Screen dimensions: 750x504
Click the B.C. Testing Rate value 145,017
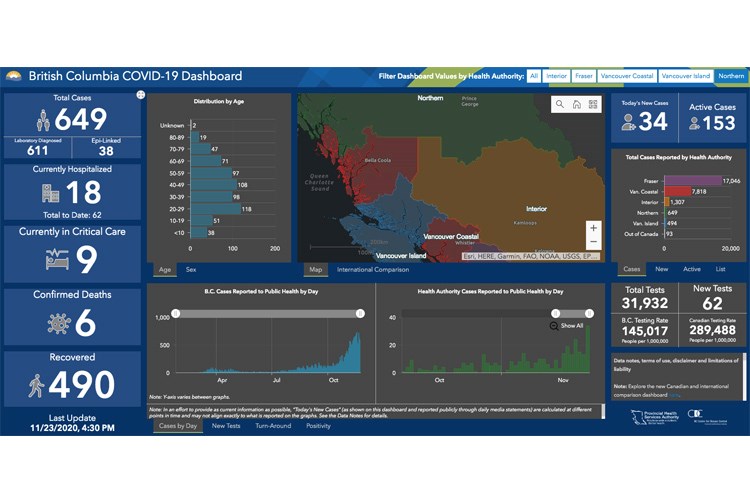click(x=645, y=331)
